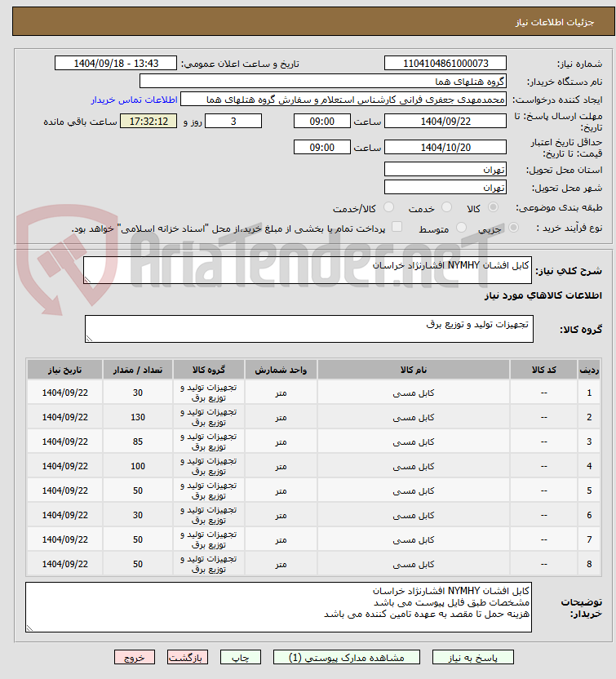Click the 1404/10/20 price validity date field
Screen dimensions: 616x679
coord(445,147)
